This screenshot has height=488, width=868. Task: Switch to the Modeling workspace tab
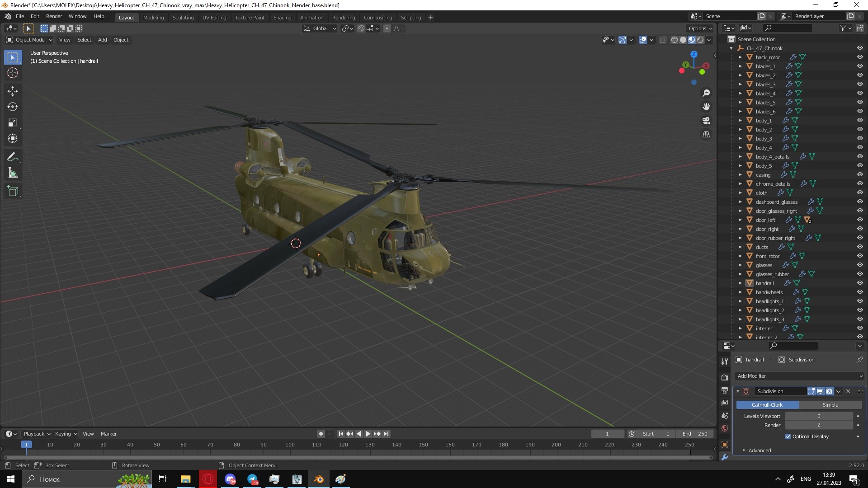coord(153,18)
